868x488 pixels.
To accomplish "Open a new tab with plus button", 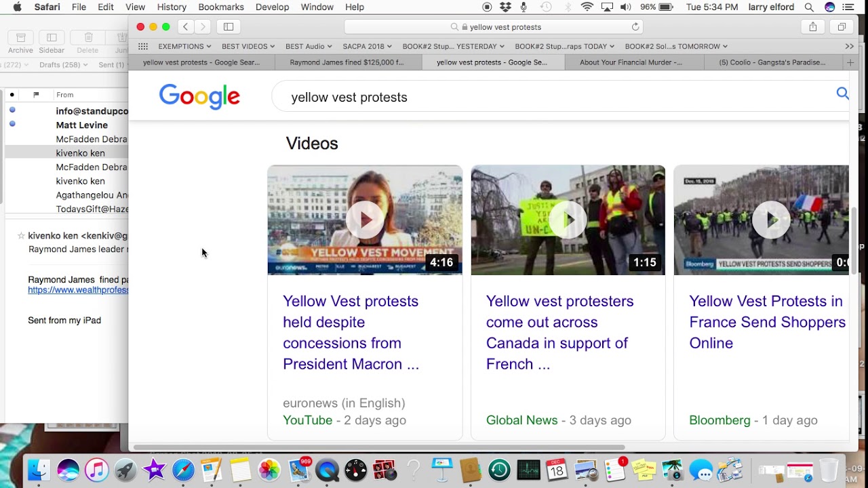I will 850,62.
